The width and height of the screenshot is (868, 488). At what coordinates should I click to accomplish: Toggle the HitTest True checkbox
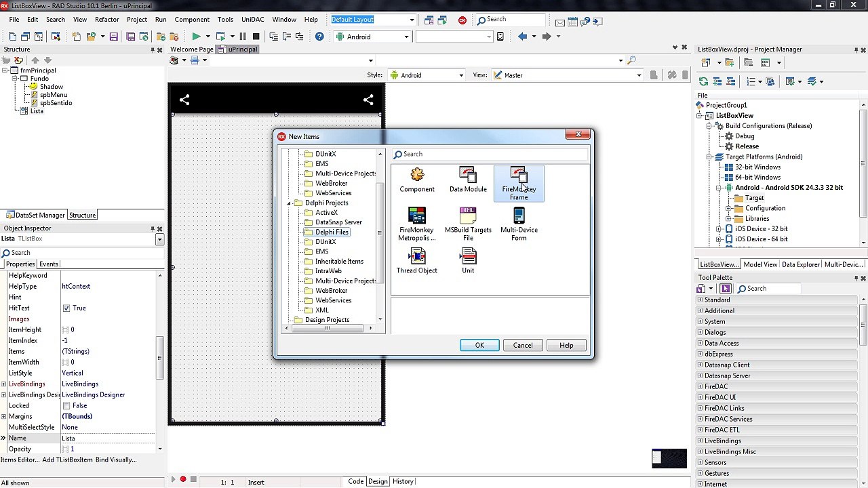(66, 308)
